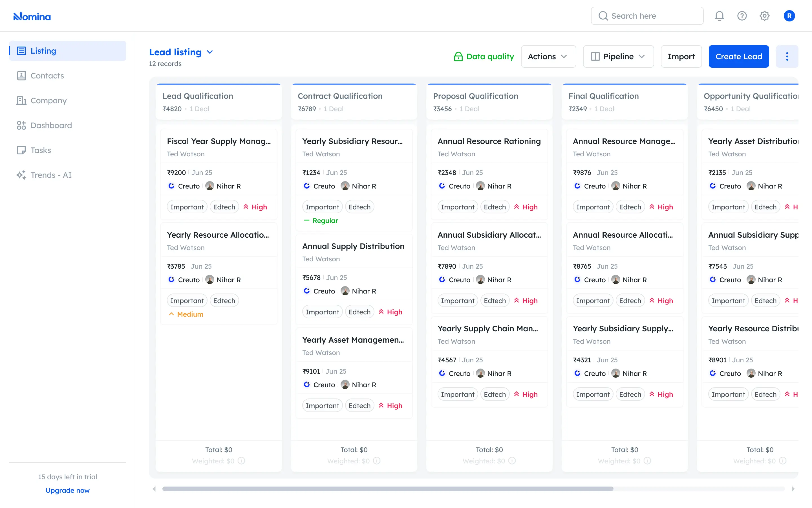Click Nihar R avatar on Annual Supply Distribution card

click(345, 291)
